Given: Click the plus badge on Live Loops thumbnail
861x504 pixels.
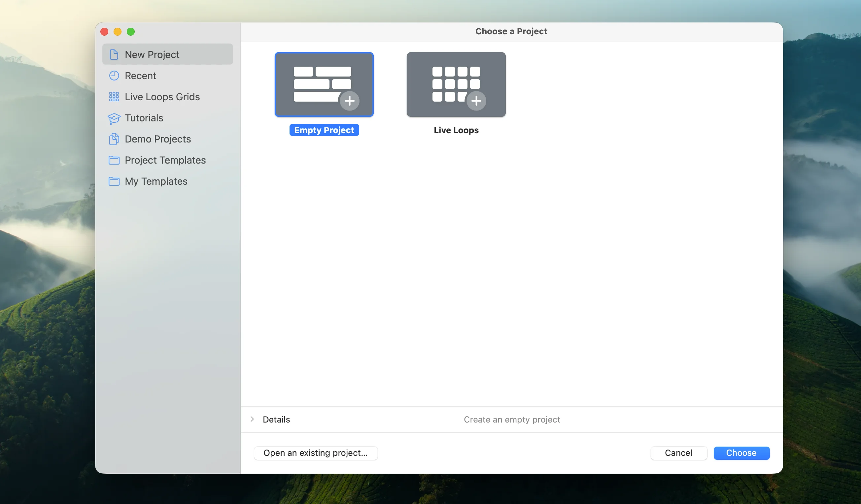Looking at the screenshot, I should tap(476, 101).
